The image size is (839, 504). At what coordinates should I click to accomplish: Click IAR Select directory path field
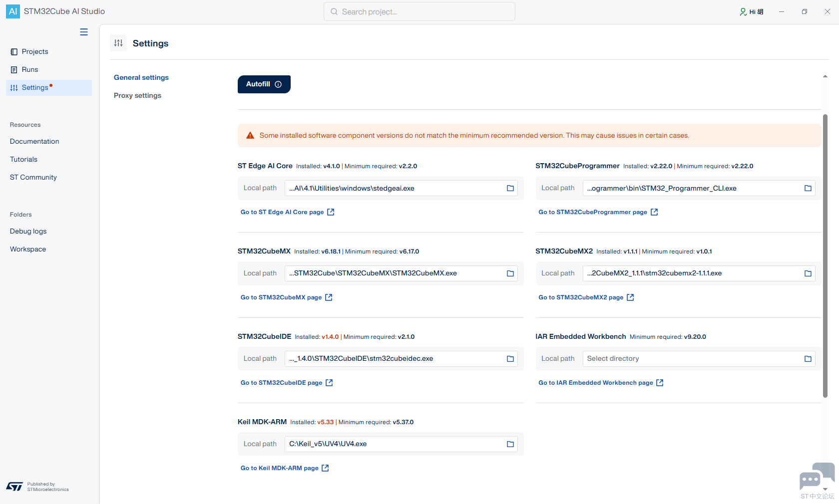coord(699,359)
